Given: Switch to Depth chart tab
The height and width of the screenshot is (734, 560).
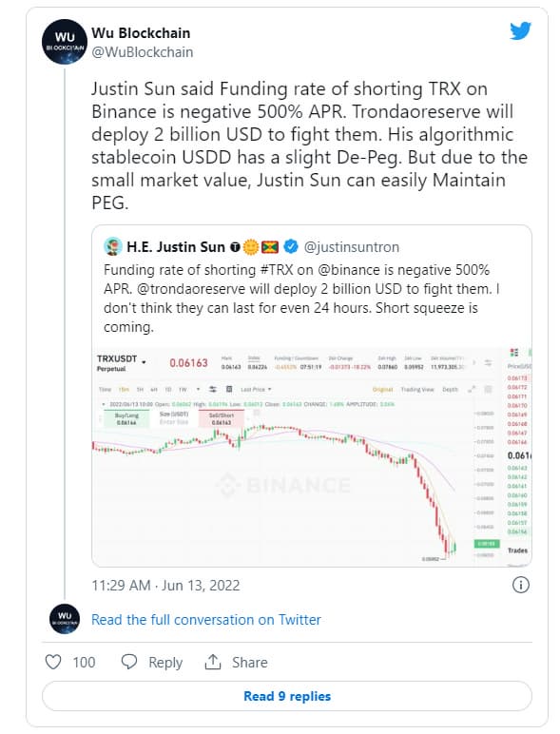Looking at the screenshot, I should coord(450,390).
